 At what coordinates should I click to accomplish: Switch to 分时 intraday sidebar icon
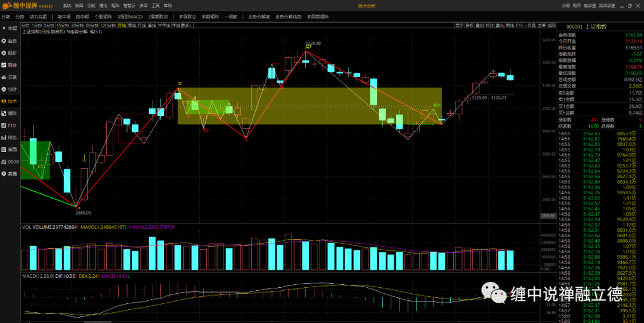(x=10, y=89)
